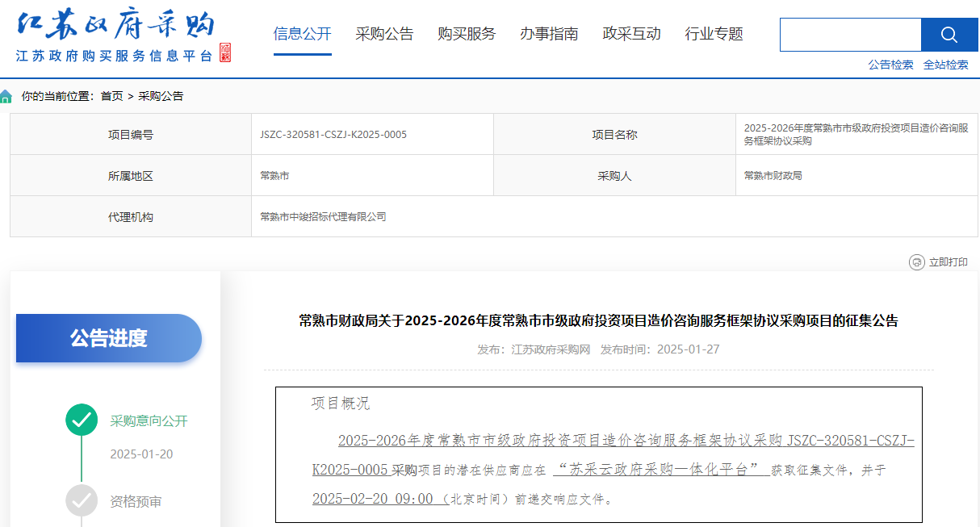
Task: Click the home icon in the breadcrumb bar
Action: (6, 95)
